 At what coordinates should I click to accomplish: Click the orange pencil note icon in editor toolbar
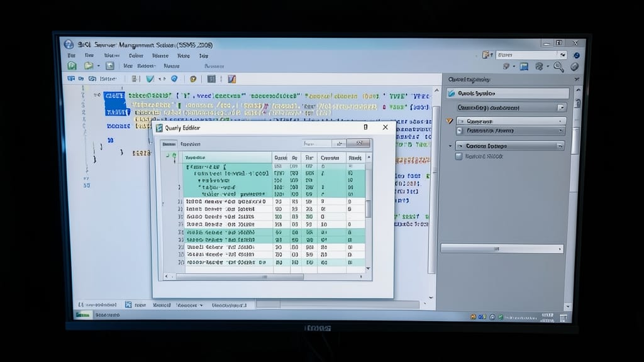pos(232,79)
